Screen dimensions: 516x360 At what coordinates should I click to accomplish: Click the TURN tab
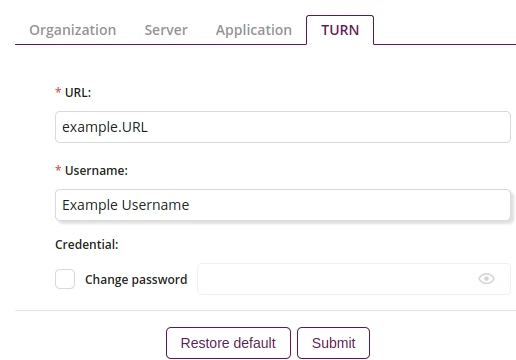[x=340, y=30]
